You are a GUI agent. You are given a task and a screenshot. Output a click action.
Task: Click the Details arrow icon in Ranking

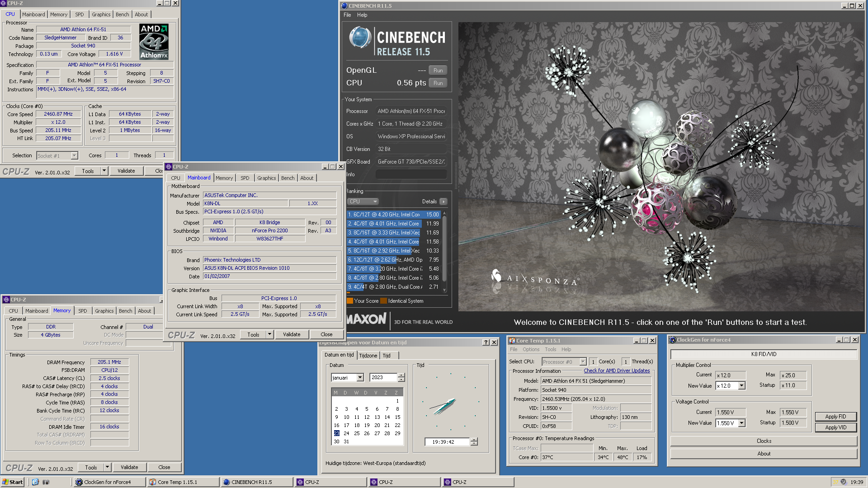click(x=443, y=202)
